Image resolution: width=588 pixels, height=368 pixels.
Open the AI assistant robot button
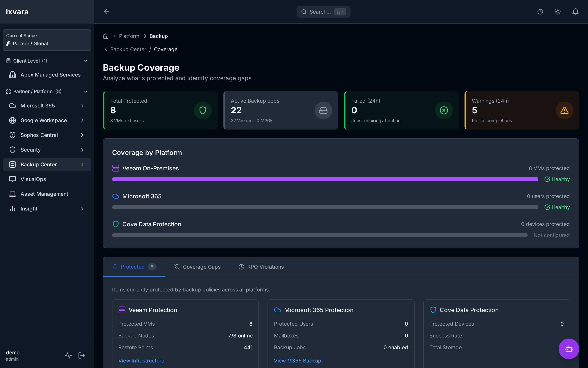click(x=569, y=349)
